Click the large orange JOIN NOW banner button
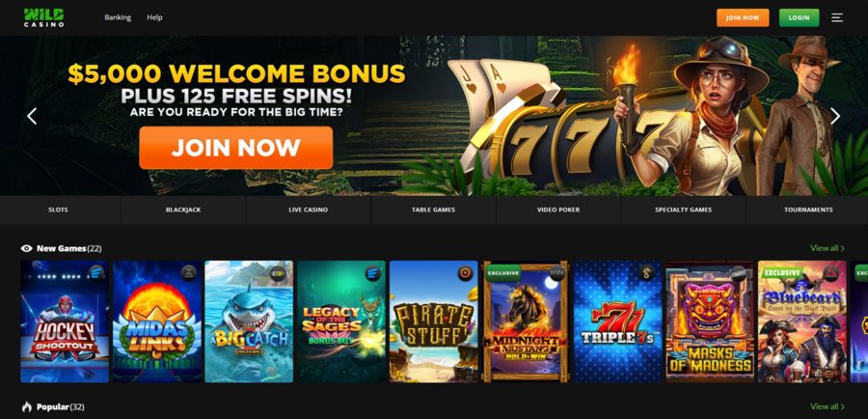This screenshot has width=868, height=419. point(236,148)
